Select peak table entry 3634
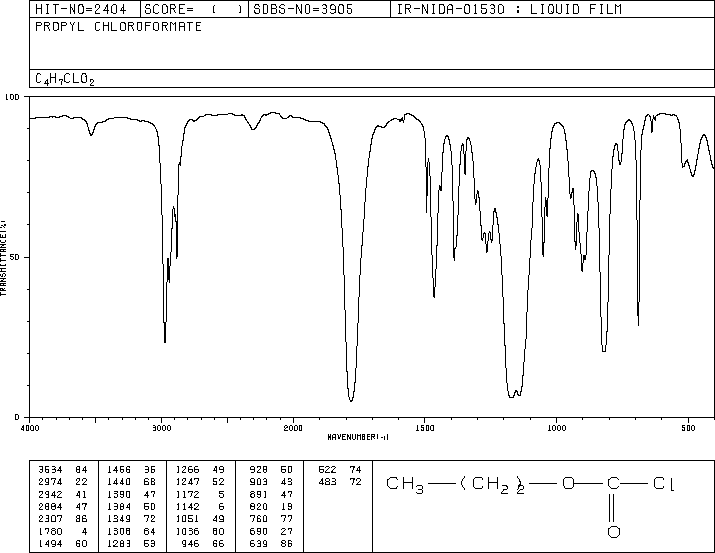 pos(63,469)
